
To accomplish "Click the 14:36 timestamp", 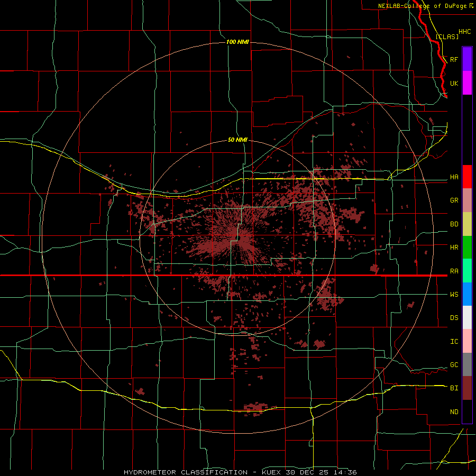I will tap(345, 472).
